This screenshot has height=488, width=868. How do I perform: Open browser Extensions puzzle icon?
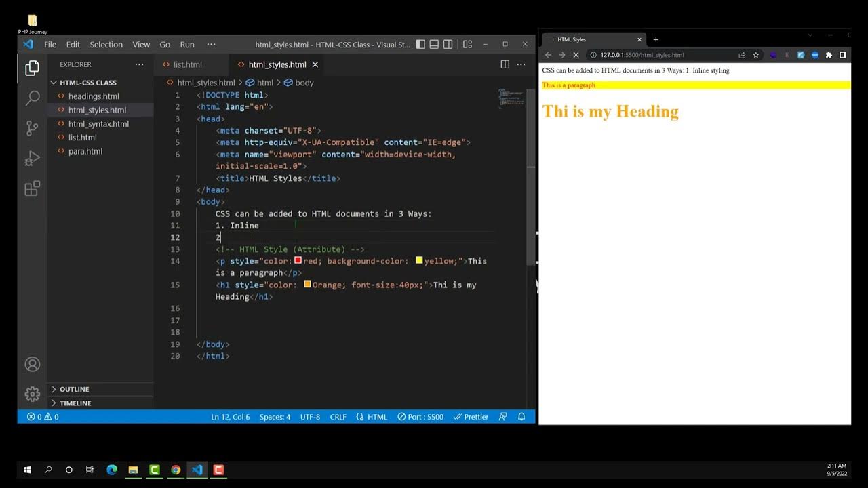click(x=829, y=55)
